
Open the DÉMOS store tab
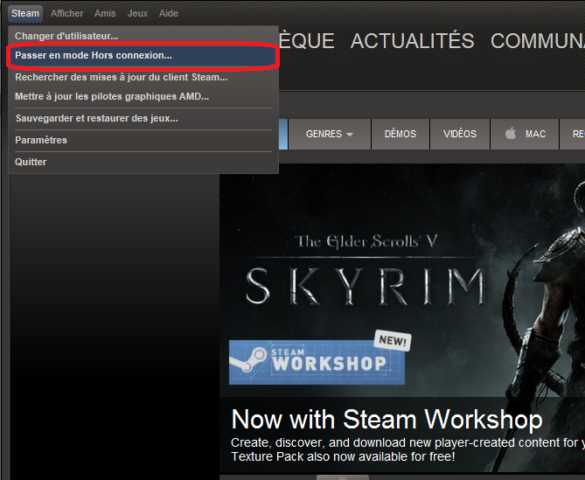point(400,134)
